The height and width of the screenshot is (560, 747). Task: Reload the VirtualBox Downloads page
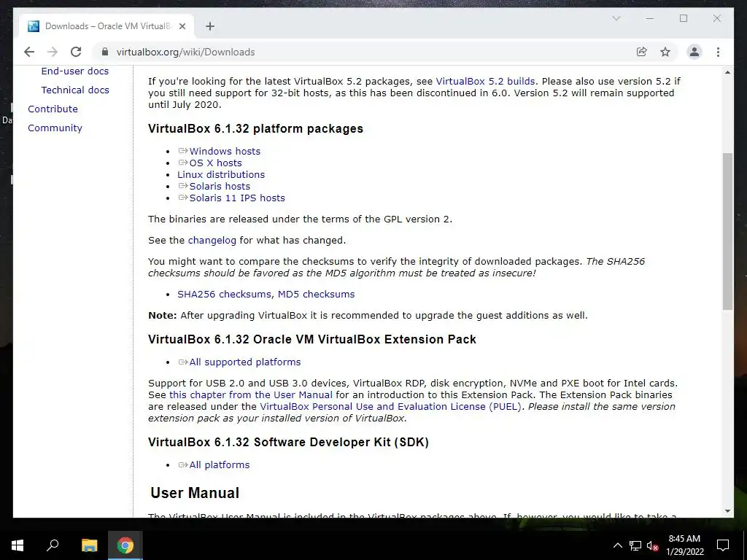pos(76,52)
